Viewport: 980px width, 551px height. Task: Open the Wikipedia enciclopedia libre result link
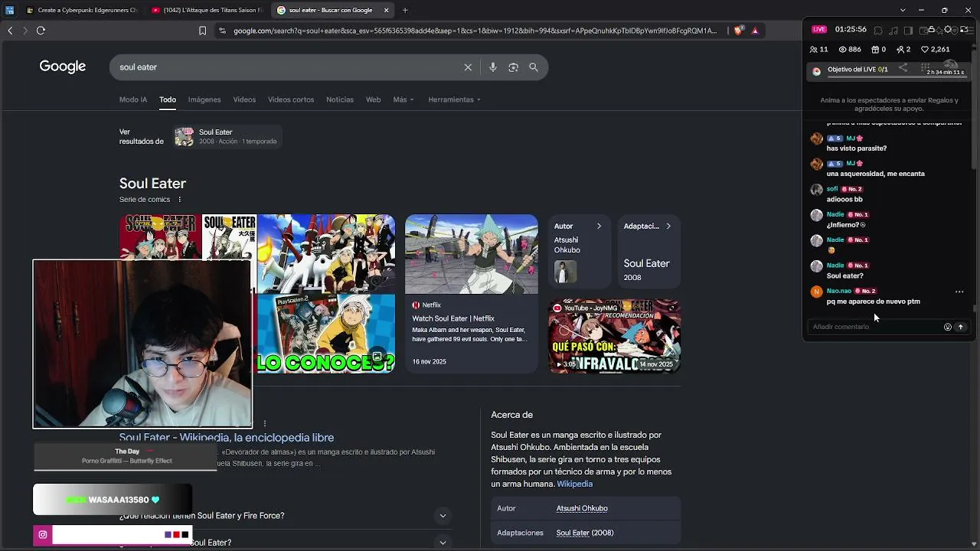[x=227, y=438]
